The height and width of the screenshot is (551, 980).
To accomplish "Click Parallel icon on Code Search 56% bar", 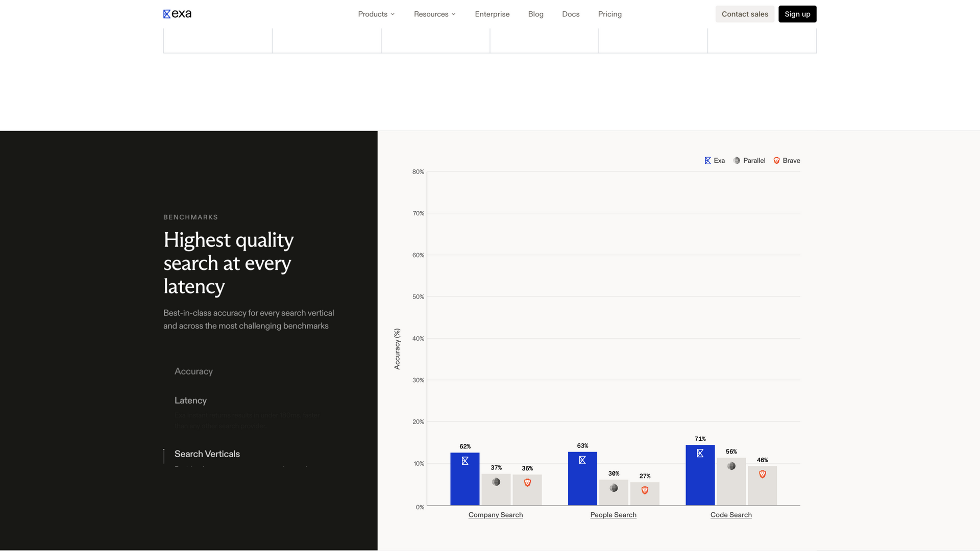I will (731, 466).
